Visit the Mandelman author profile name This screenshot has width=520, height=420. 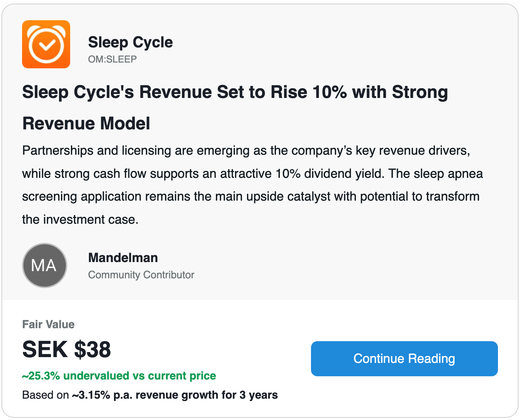(123, 258)
